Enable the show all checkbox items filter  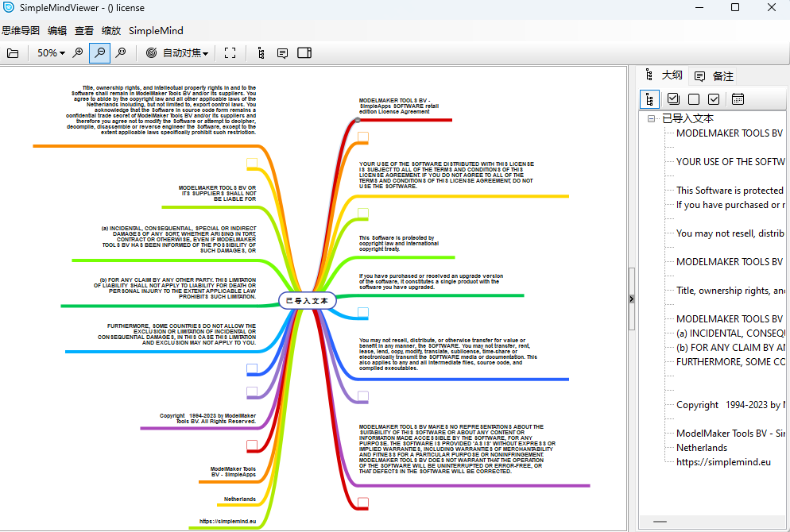point(673,98)
